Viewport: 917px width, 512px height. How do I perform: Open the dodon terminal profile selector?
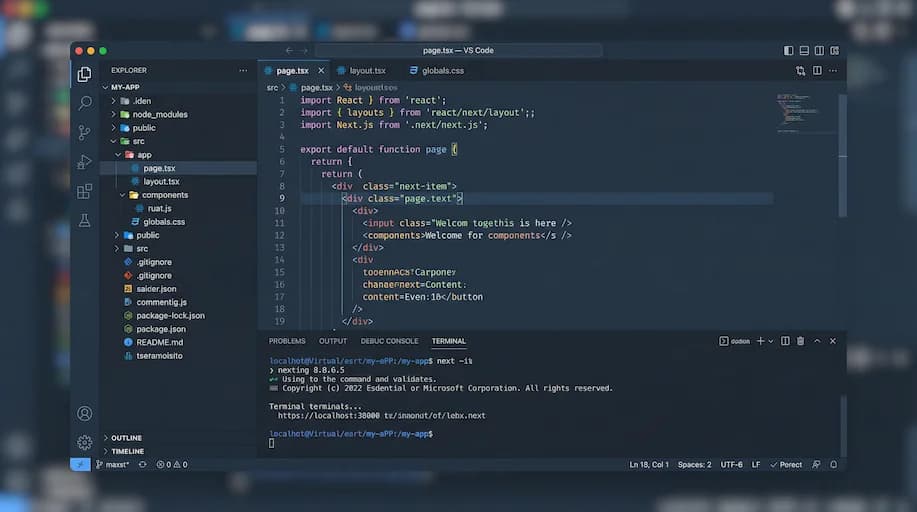735,341
